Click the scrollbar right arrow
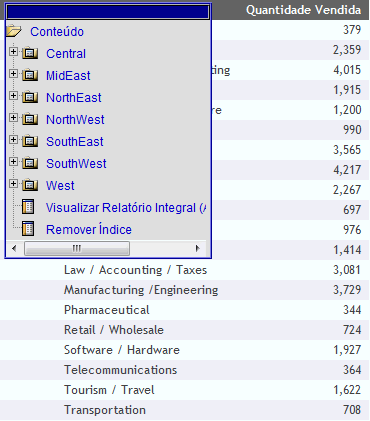Screen dimensions: 370x421 pyautogui.click(x=198, y=248)
